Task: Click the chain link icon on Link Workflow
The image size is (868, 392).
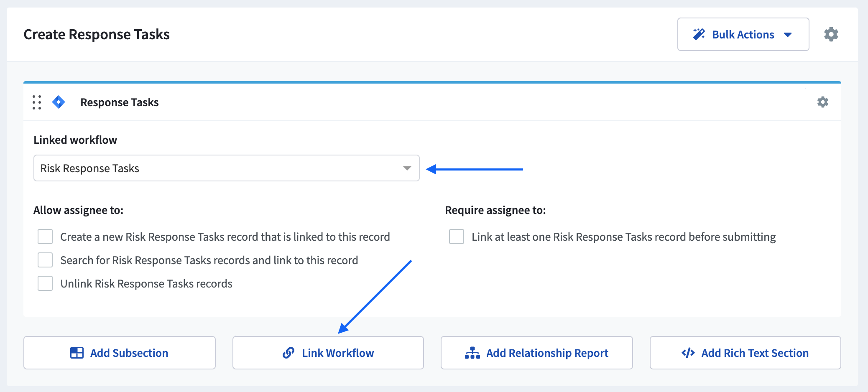Action: [288, 353]
